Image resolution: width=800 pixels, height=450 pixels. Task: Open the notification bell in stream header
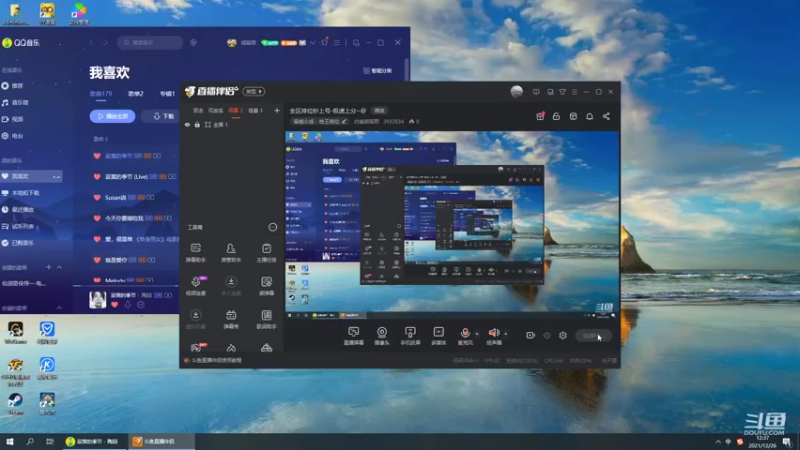click(x=589, y=116)
